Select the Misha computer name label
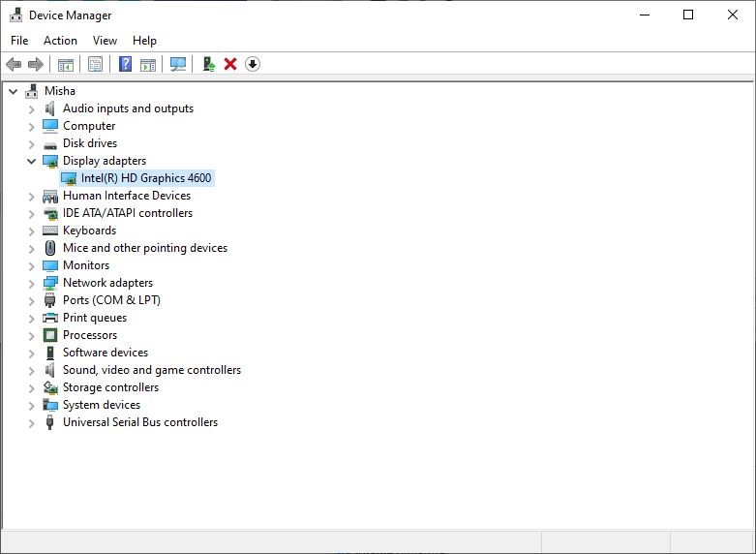Screen dimensions: 756x554 (x=60, y=91)
